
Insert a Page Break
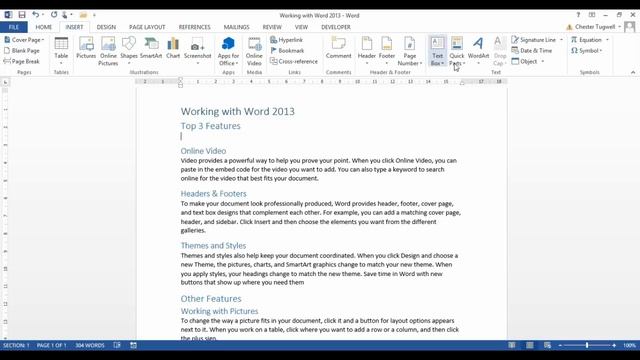(22, 61)
